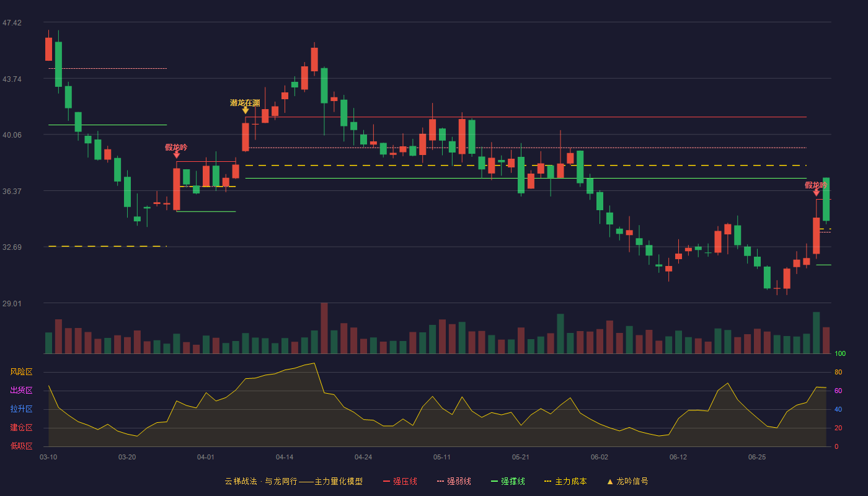Click the 04-14 date label
The image size is (868, 496).
(285, 457)
